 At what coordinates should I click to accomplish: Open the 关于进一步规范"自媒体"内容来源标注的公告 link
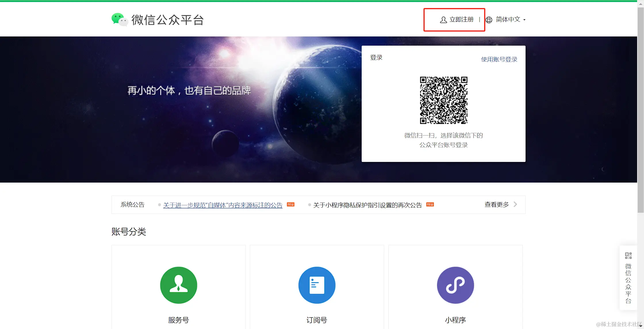pyautogui.click(x=223, y=205)
